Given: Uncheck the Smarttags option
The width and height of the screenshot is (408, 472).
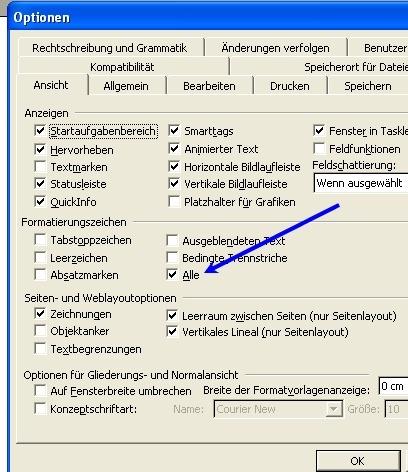Looking at the screenshot, I should [x=174, y=130].
